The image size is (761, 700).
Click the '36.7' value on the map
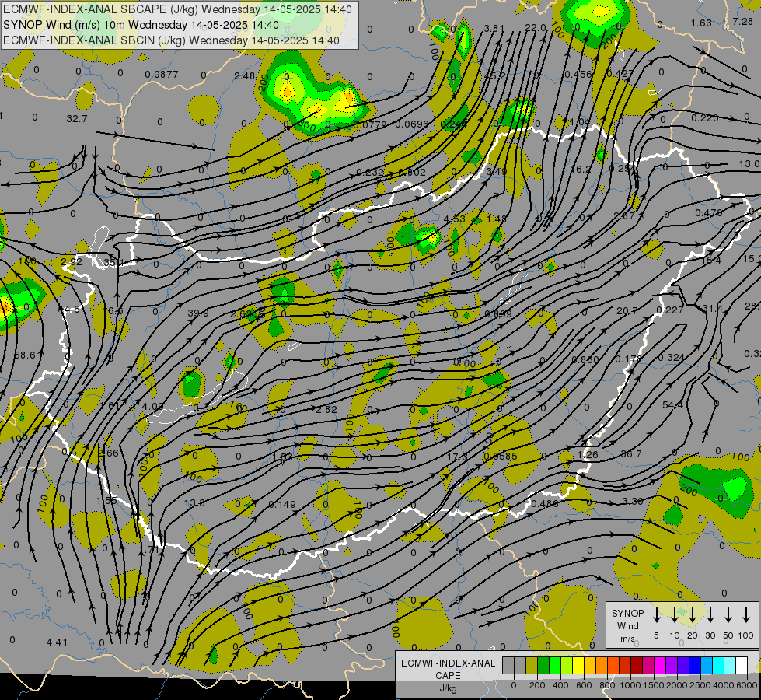tap(631, 453)
